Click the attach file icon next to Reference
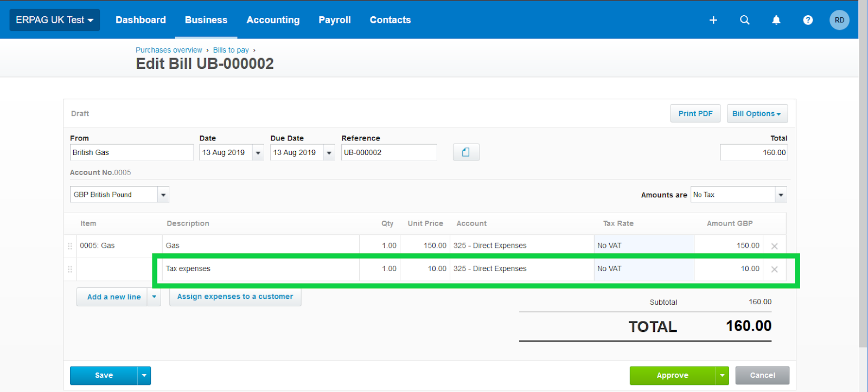The width and height of the screenshot is (868, 392). [x=466, y=152]
